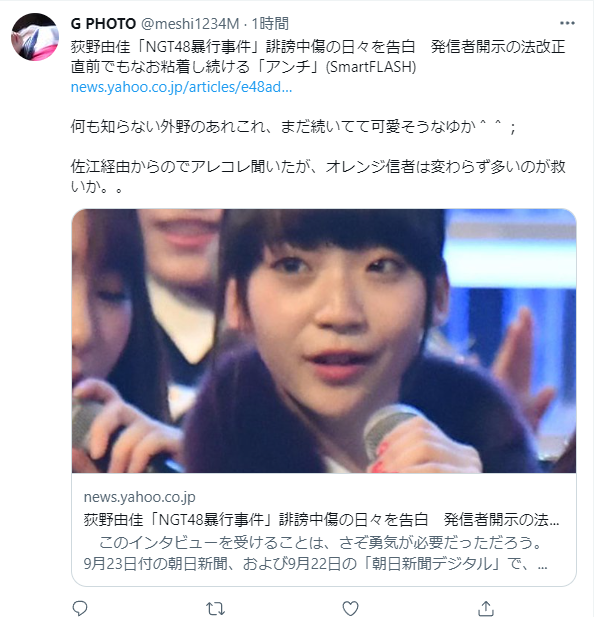Click the news.yahoo.co.jp domain on the card
The width and height of the screenshot is (602, 617).
point(139,497)
